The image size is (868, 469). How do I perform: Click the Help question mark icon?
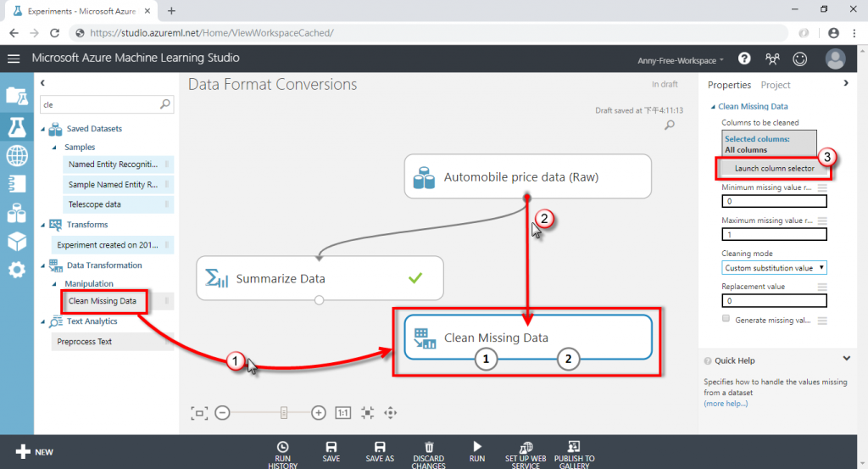click(744, 59)
